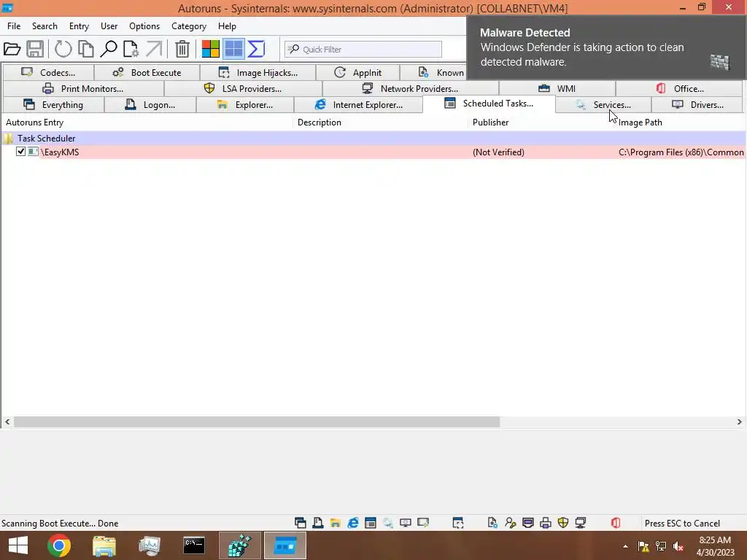Click the scrollbar right arrow
The width and height of the screenshot is (747, 560).
(740, 422)
